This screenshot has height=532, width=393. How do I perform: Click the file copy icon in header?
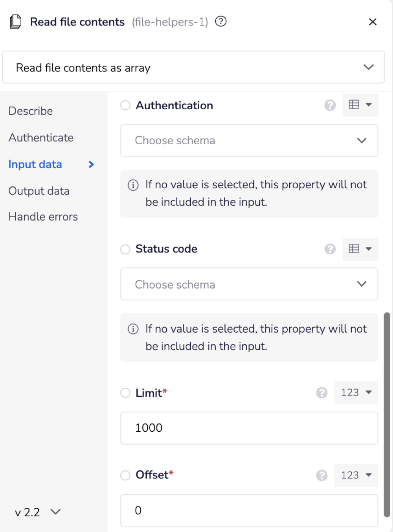16,22
